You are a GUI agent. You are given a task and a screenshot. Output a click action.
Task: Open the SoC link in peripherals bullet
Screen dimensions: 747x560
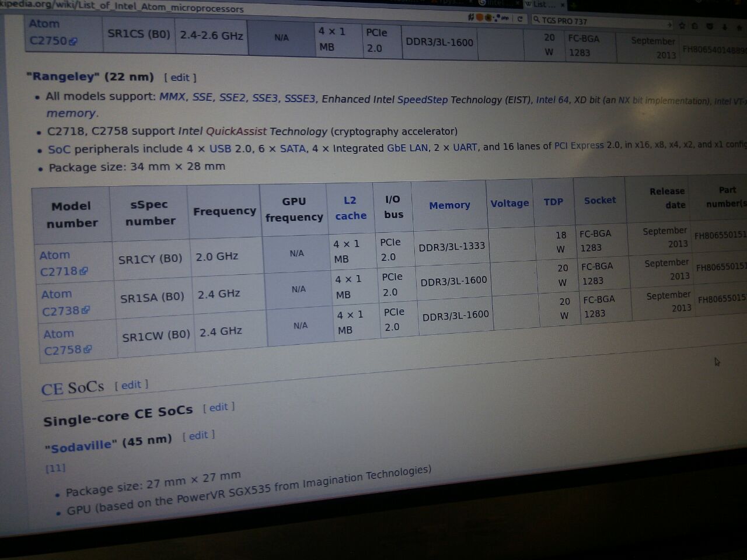pyautogui.click(x=59, y=149)
